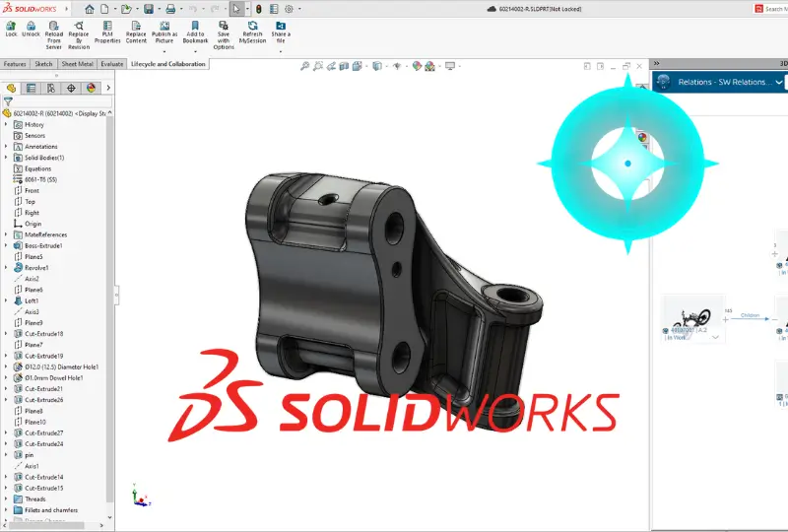Click the Lock icon in ribbon
Screen dimensions: 788x532
[x=11, y=29]
